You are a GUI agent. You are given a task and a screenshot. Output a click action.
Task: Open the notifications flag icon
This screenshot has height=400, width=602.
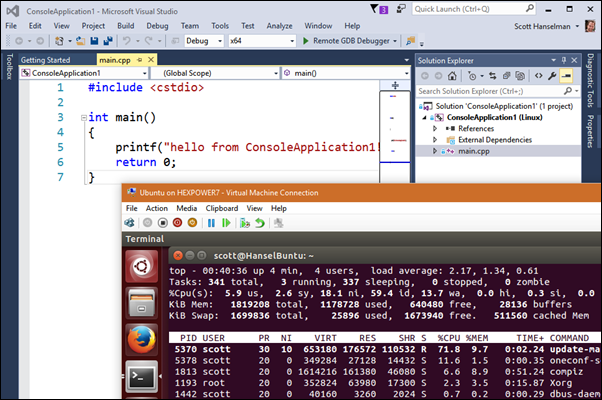(379, 9)
